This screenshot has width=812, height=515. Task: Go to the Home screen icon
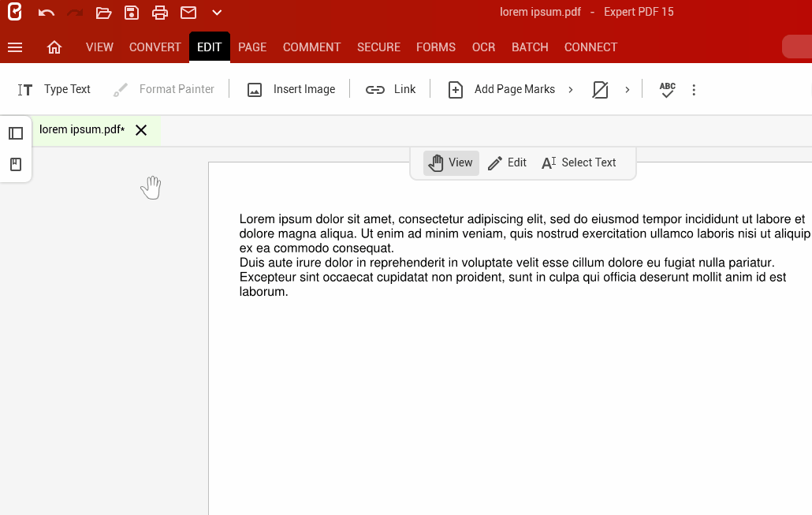pyautogui.click(x=54, y=47)
